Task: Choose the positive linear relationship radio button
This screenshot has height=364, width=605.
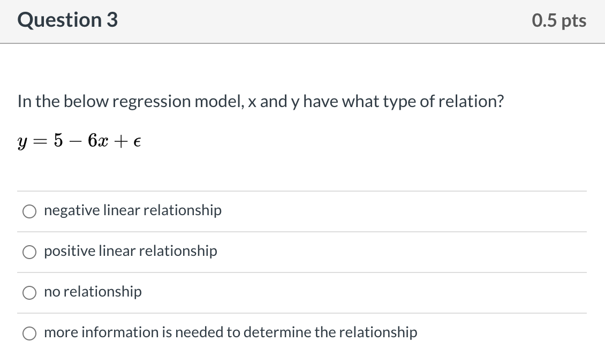Action: point(29,253)
